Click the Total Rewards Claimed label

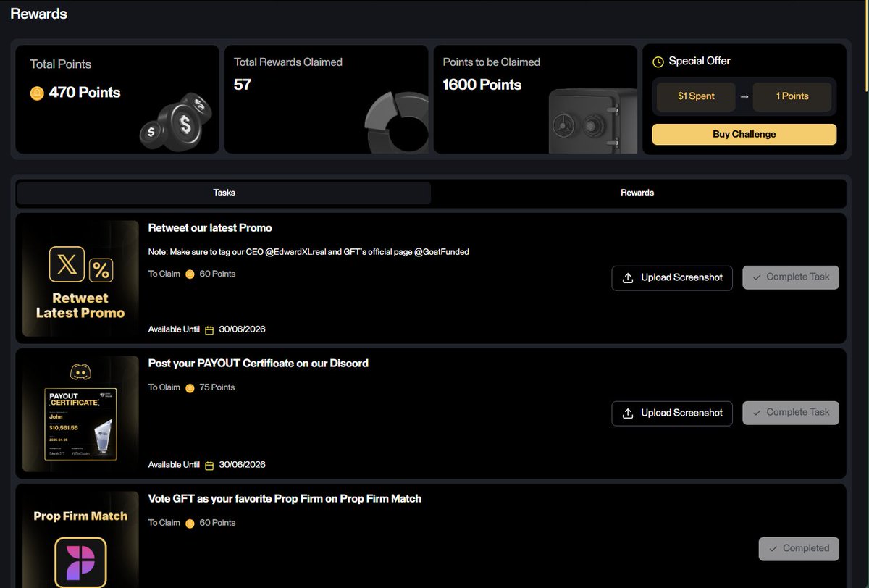288,62
